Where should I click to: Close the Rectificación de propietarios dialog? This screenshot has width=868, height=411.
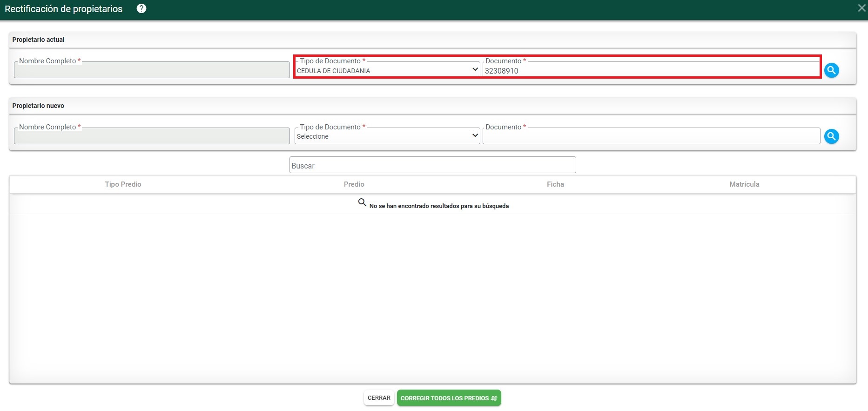[861, 8]
